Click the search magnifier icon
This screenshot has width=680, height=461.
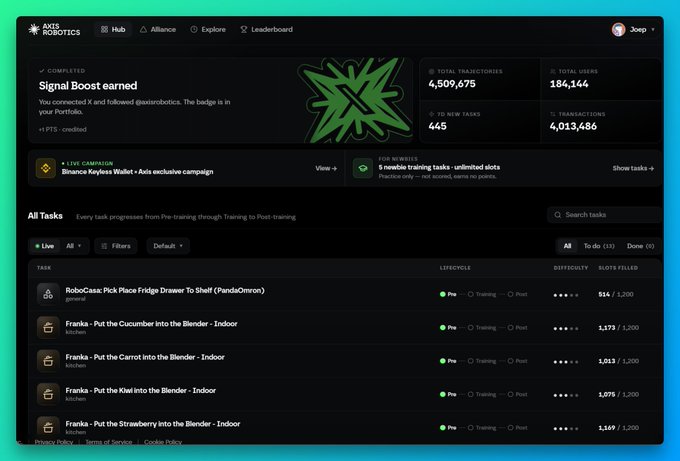coord(558,215)
